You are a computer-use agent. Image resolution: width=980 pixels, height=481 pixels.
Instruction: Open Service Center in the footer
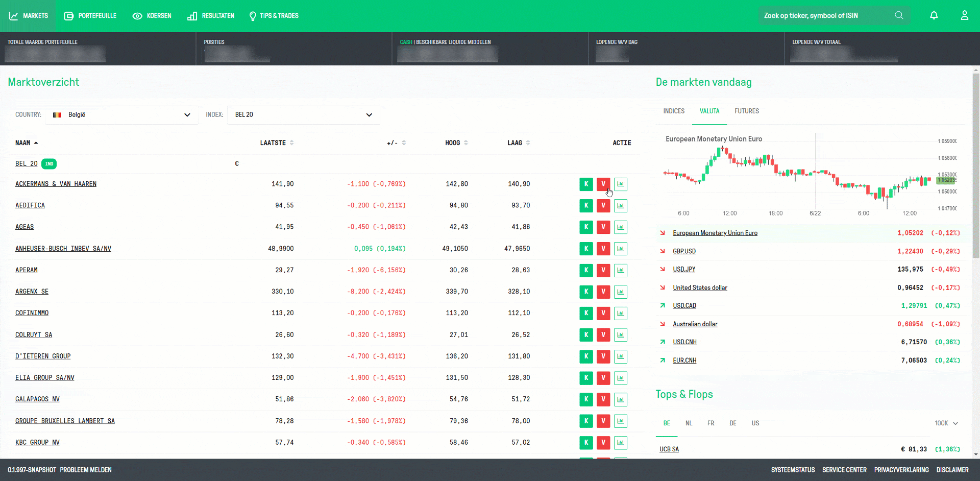[844, 470]
